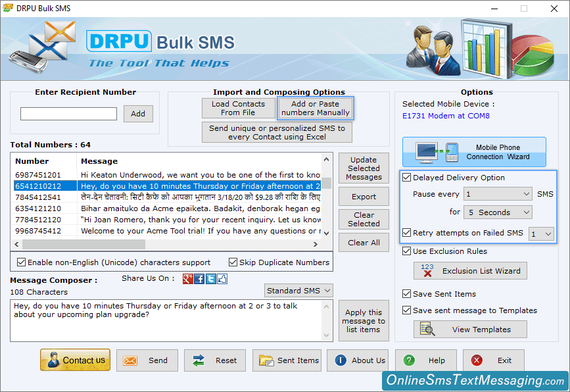This screenshot has height=392, width=570.
Task: Click inside the message composer text box
Action: click(166, 320)
